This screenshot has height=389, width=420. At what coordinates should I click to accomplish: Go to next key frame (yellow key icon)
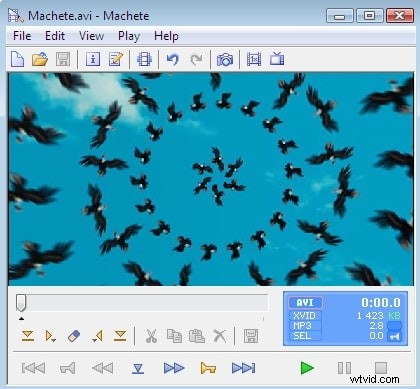pos(208,368)
